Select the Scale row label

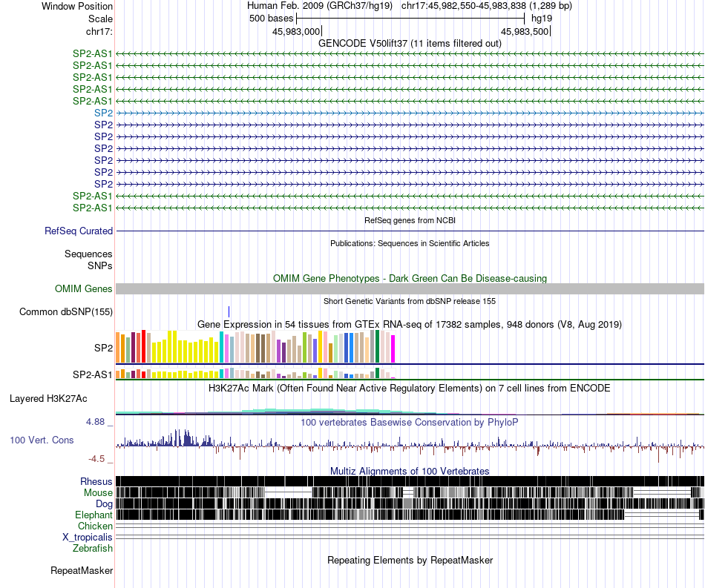(100, 19)
